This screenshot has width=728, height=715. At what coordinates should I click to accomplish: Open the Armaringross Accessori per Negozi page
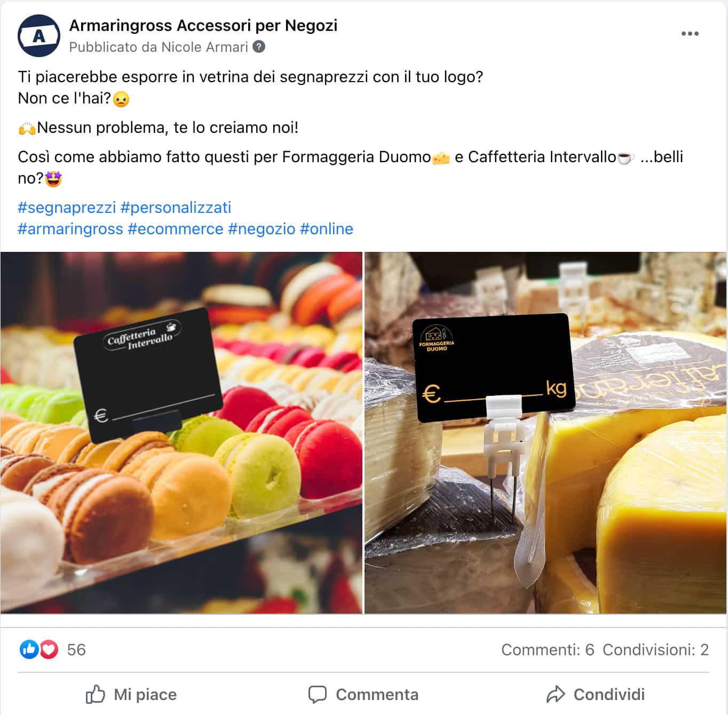(203, 26)
